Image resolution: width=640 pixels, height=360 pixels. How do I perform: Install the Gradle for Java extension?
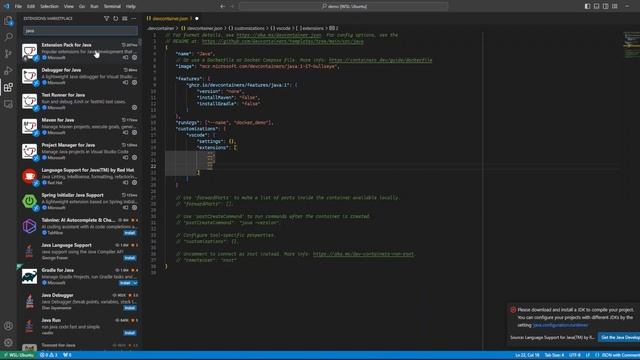pyautogui.click(x=125, y=283)
